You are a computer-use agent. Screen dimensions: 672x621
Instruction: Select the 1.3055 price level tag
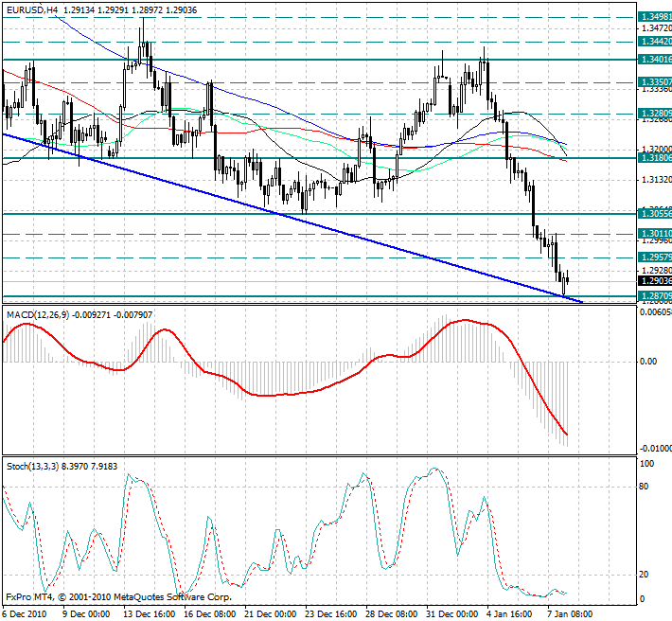[x=655, y=214]
